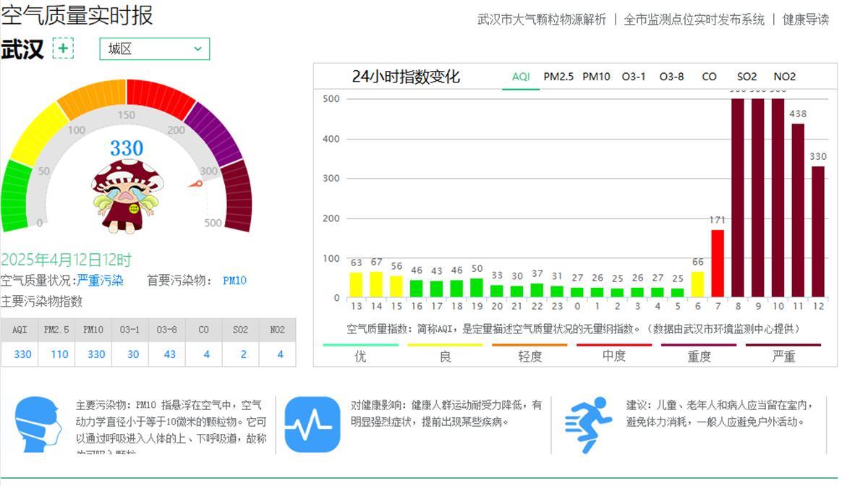Open the 健康导读 link

click(805, 20)
